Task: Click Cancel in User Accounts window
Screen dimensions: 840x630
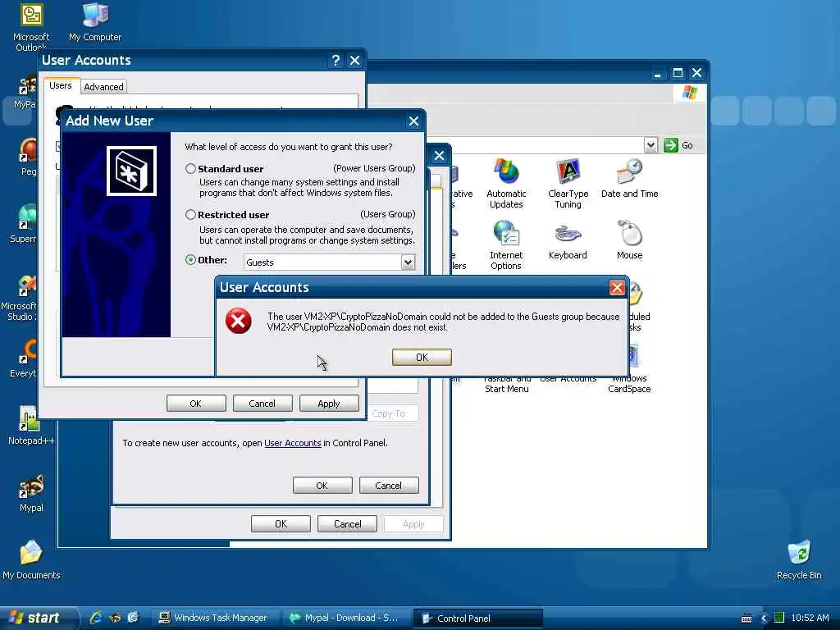Action: click(262, 404)
